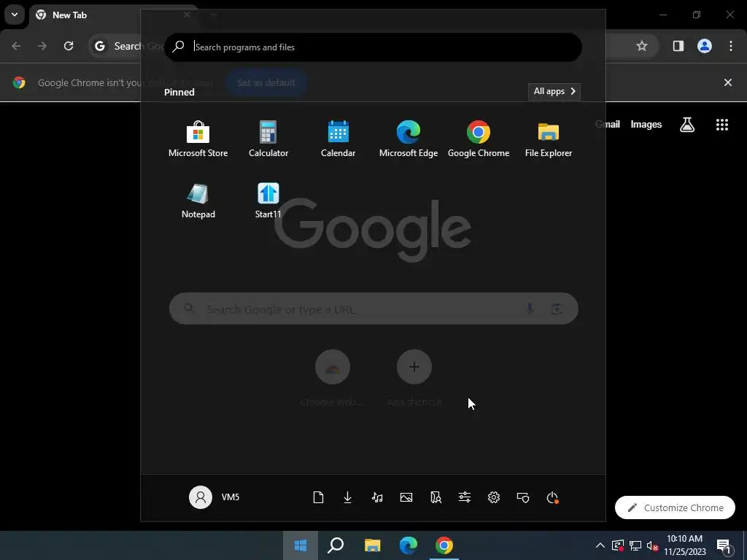Screen dimensions: 747x560
Task: Show hidden system tray icons
Action: click(600, 545)
